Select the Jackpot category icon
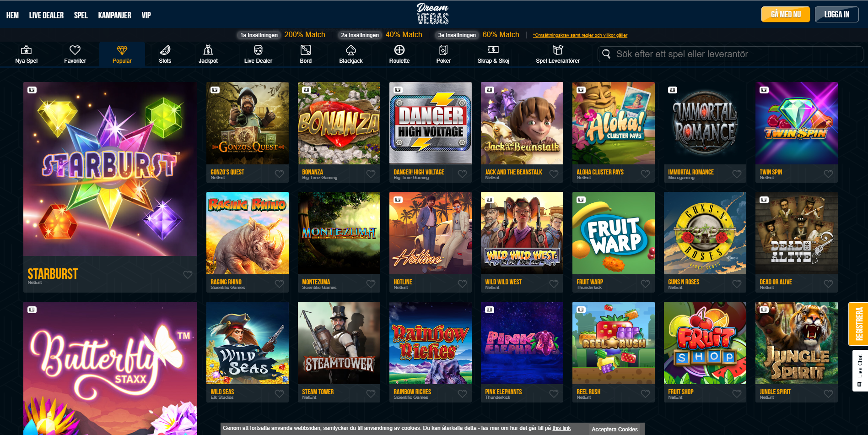Image resolution: width=868 pixels, height=435 pixels. click(208, 50)
